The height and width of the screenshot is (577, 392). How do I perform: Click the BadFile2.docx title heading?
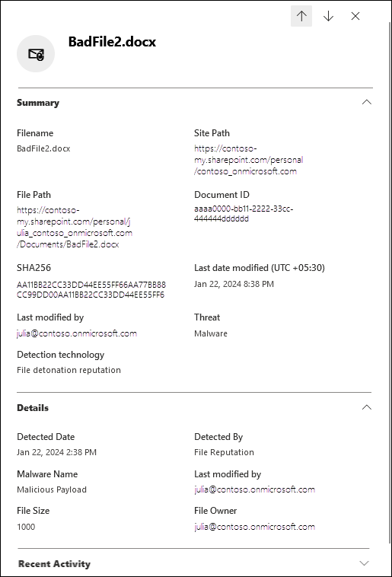(112, 42)
